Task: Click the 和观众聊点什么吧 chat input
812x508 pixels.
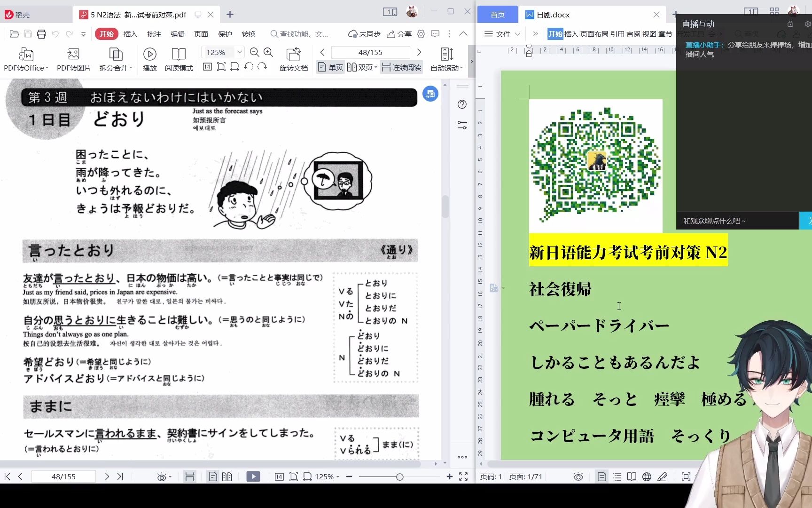Action: pos(738,221)
